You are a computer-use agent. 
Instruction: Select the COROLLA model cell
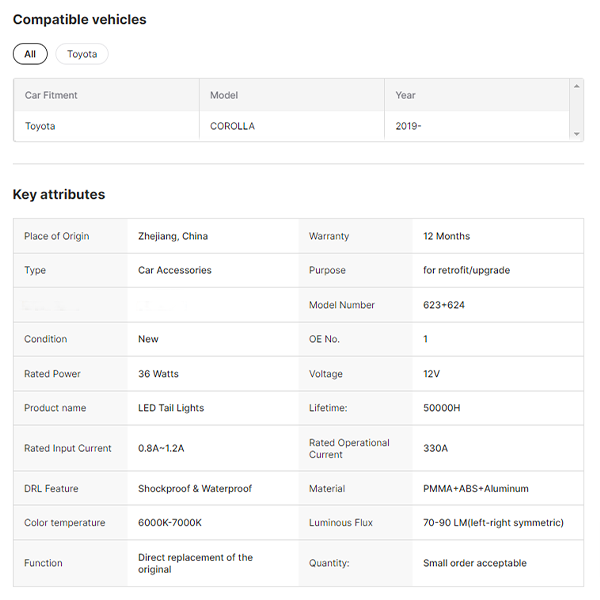coord(232,126)
